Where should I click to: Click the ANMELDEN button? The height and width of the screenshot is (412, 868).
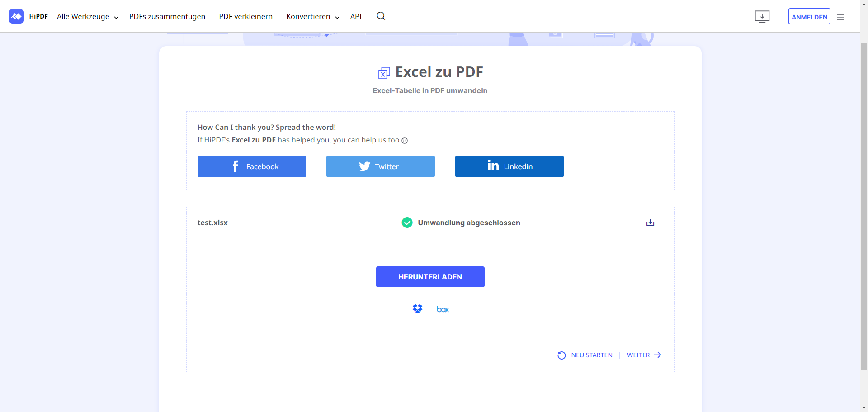(809, 17)
